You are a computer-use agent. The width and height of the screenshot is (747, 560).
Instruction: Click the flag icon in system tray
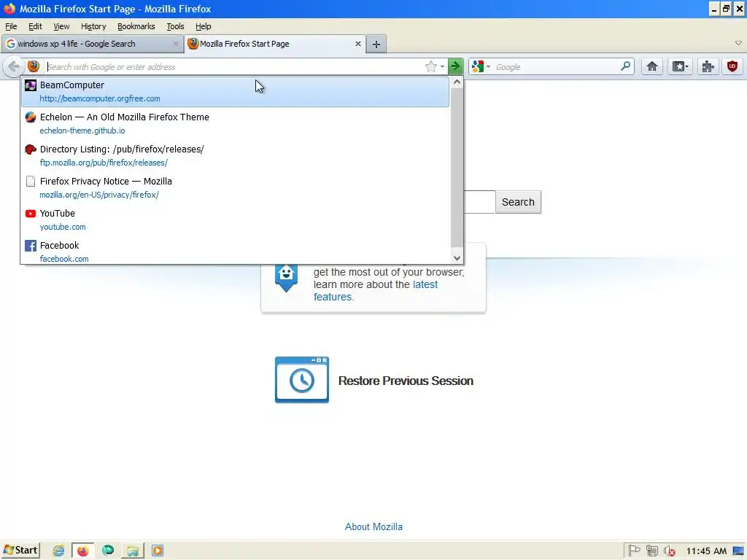pos(634,551)
